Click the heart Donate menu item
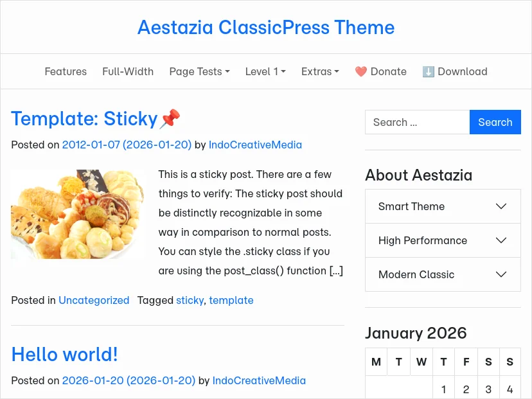Viewport: 532px width, 399px height. pos(380,71)
